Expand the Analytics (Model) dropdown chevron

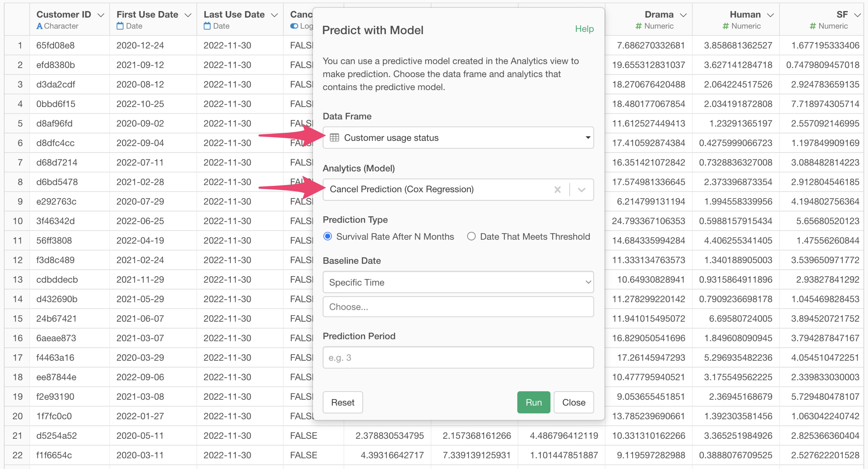(581, 189)
